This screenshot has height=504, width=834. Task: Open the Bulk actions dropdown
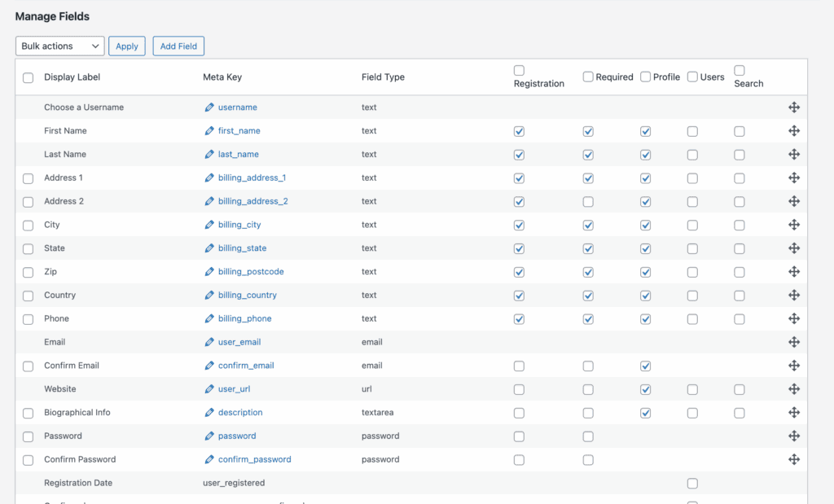(x=59, y=46)
